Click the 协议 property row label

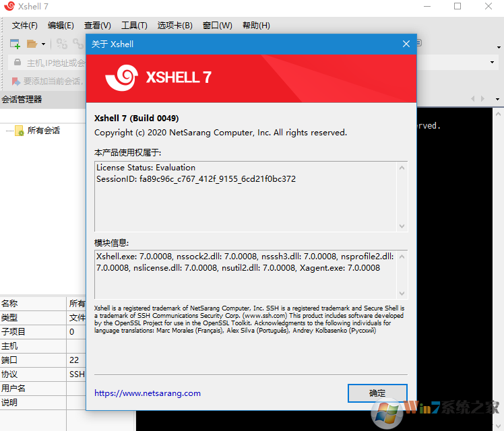9,374
